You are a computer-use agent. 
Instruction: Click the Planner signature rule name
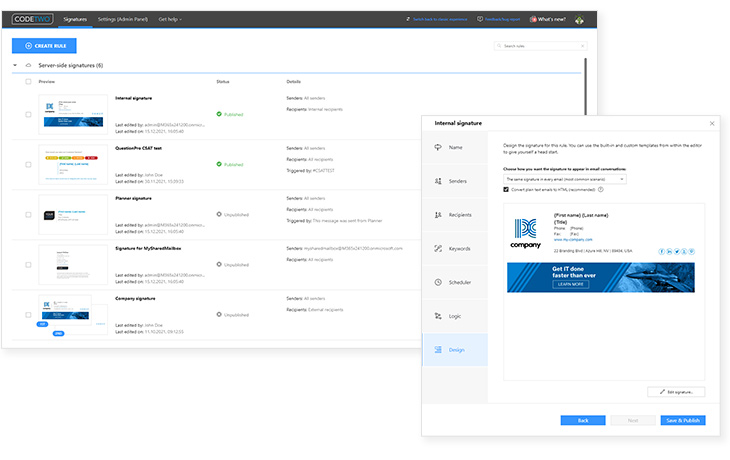pos(133,198)
